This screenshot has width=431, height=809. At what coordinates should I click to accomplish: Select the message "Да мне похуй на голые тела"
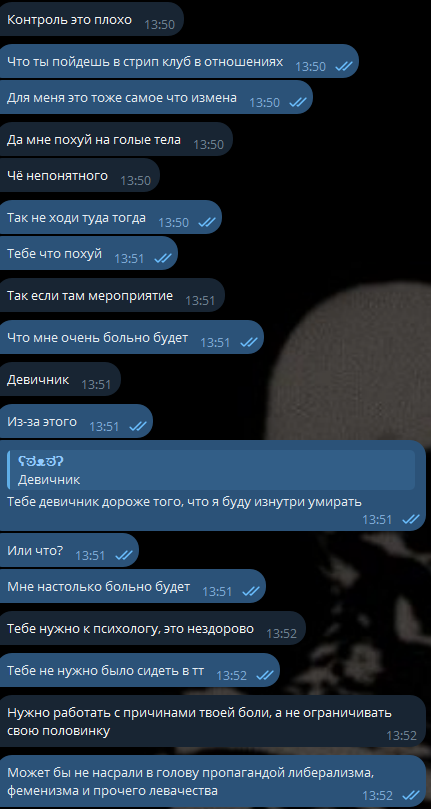116,139
